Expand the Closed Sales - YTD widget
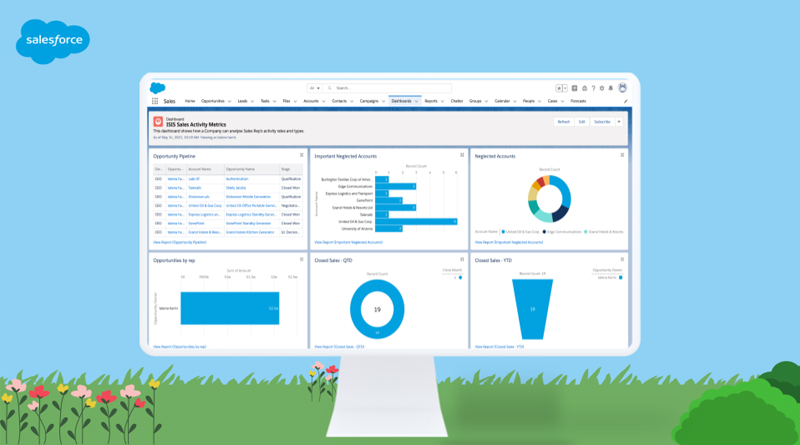 [x=622, y=259]
